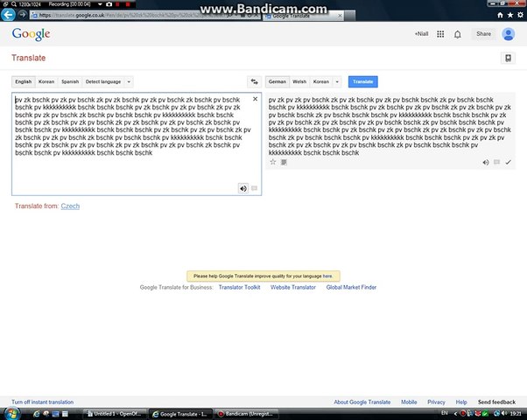
Task: Click 'here' in improve quality notice
Action: [x=327, y=276]
